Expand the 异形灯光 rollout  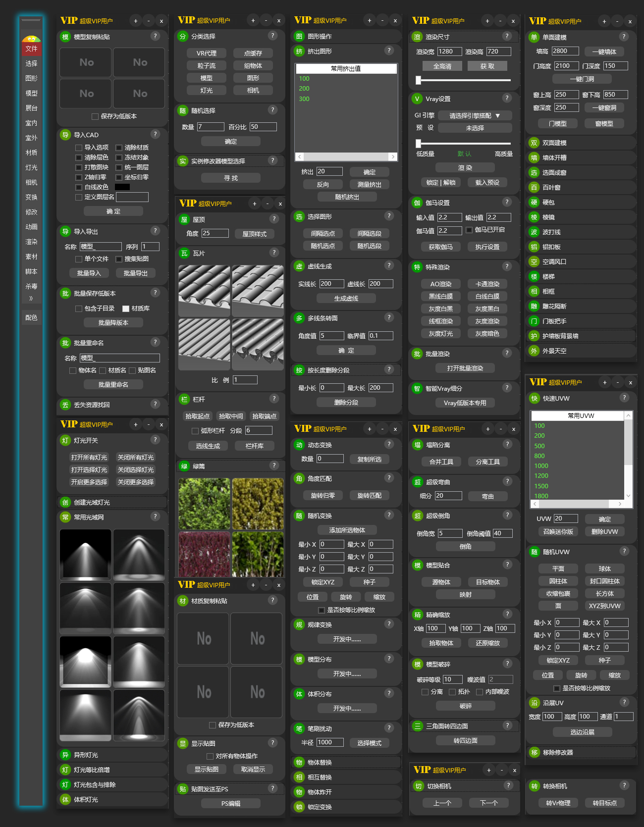112,755
